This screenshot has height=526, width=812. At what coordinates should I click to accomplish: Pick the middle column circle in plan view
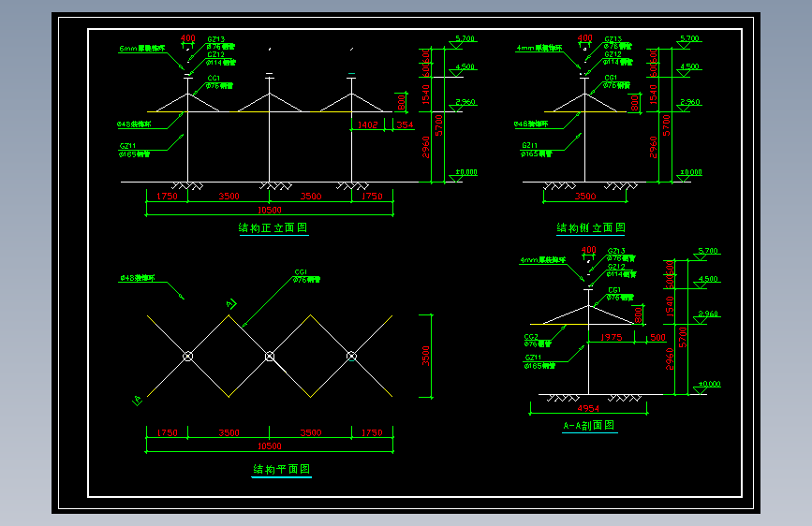point(270,357)
